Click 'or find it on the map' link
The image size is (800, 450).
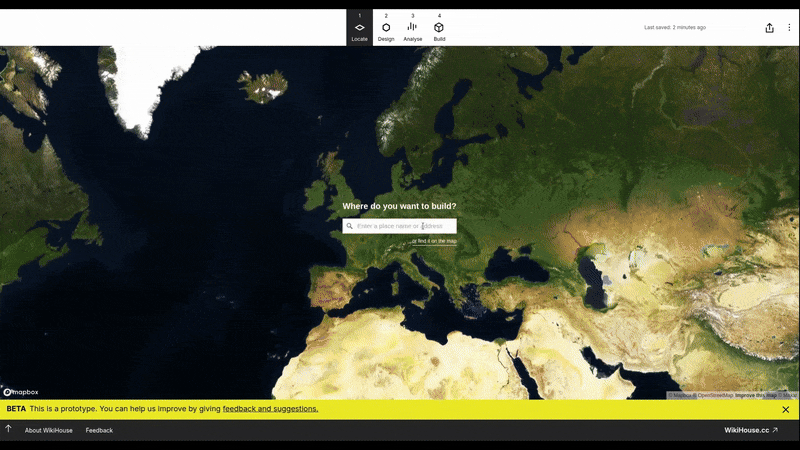[434, 241]
